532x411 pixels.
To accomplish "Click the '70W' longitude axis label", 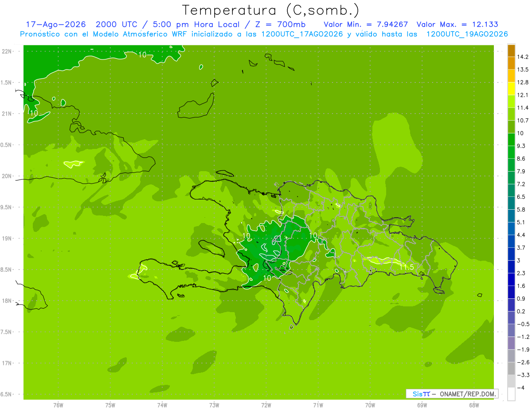I will click(x=370, y=405).
